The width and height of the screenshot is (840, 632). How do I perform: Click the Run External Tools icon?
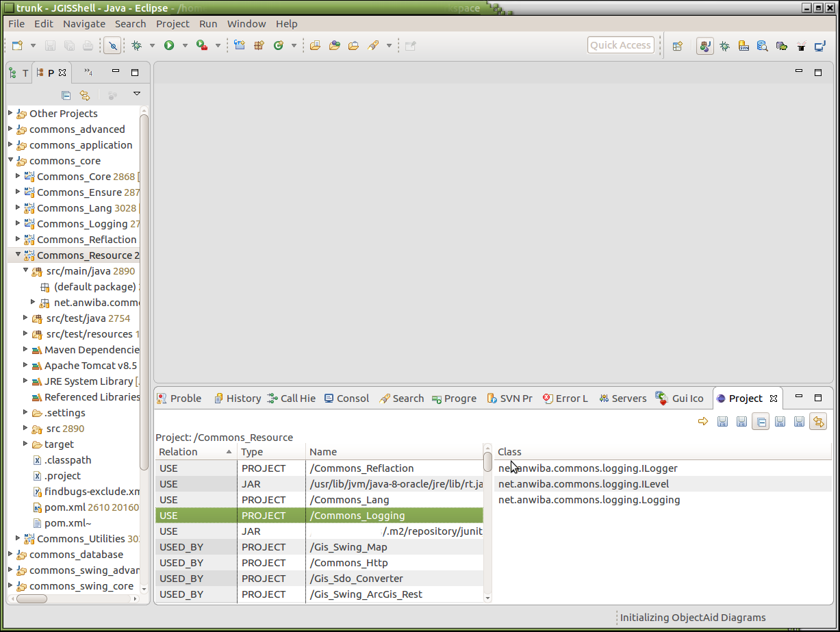(202, 45)
